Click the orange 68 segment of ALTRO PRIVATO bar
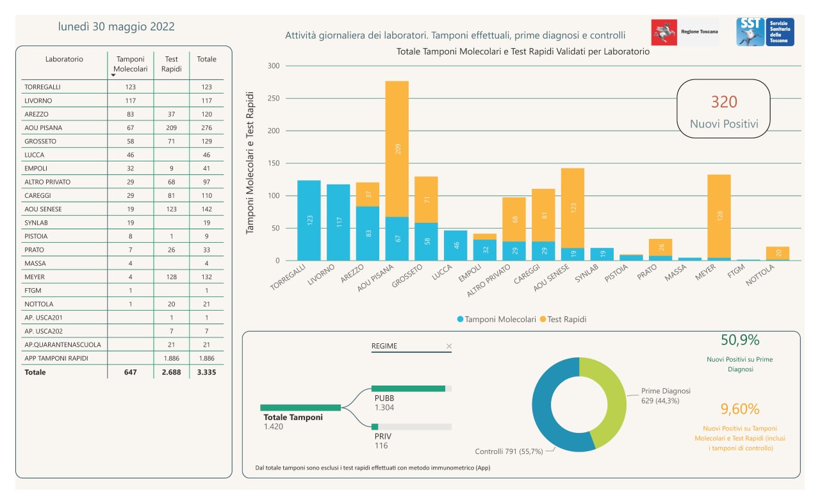Image resolution: width=820 pixels, height=504 pixels. coord(514,220)
